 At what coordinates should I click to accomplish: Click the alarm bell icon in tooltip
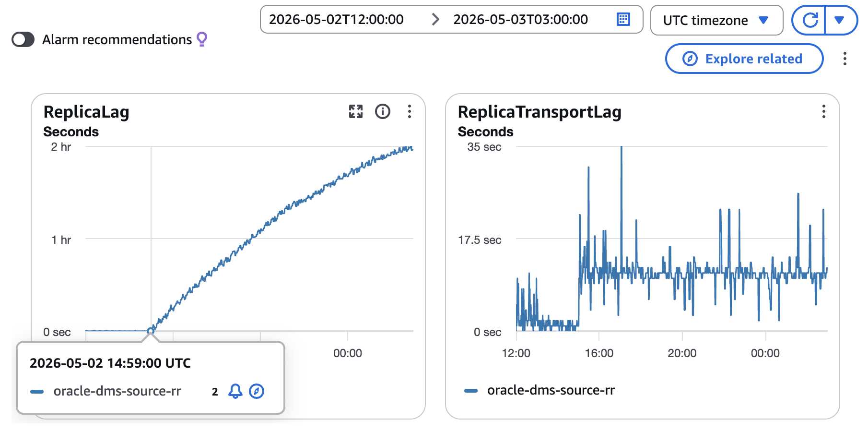tap(235, 391)
